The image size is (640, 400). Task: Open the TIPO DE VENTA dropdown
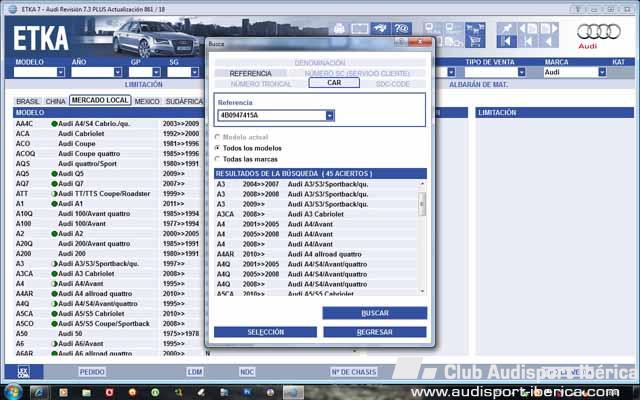[x=522, y=72]
